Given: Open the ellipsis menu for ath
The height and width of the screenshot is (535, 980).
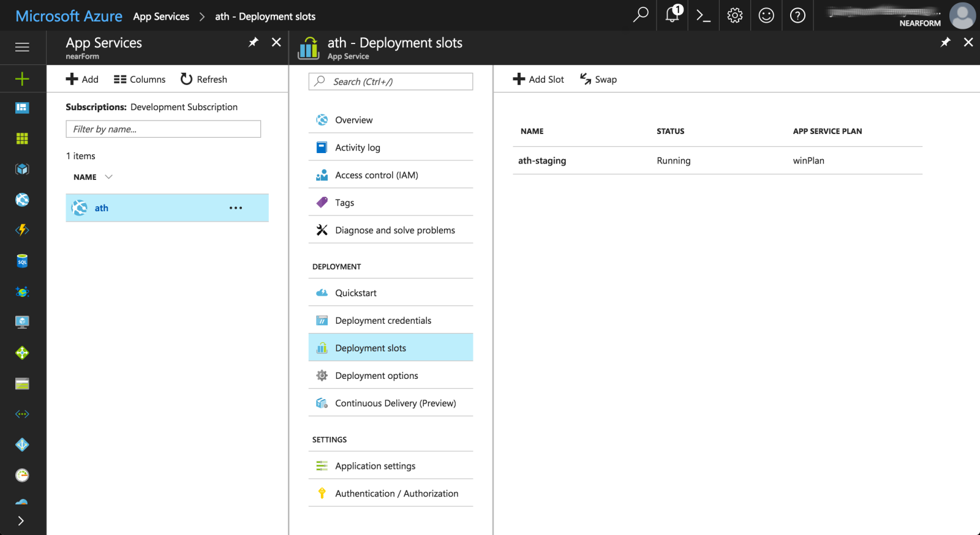Looking at the screenshot, I should pyautogui.click(x=236, y=208).
